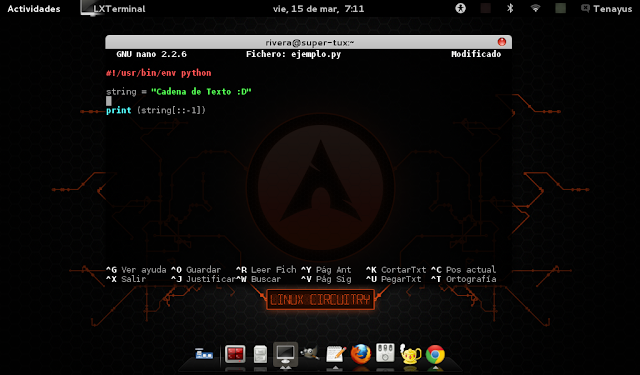Click the ^X Salir shortcut
Image resolution: width=640 pixels, height=375 pixels.
coord(126,279)
